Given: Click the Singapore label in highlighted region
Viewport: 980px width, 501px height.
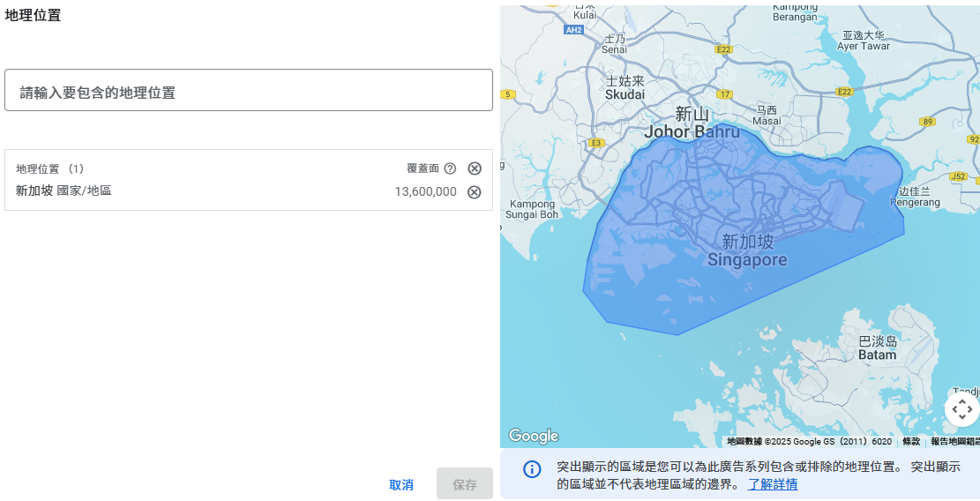Looking at the screenshot, I should coord(747,260).
